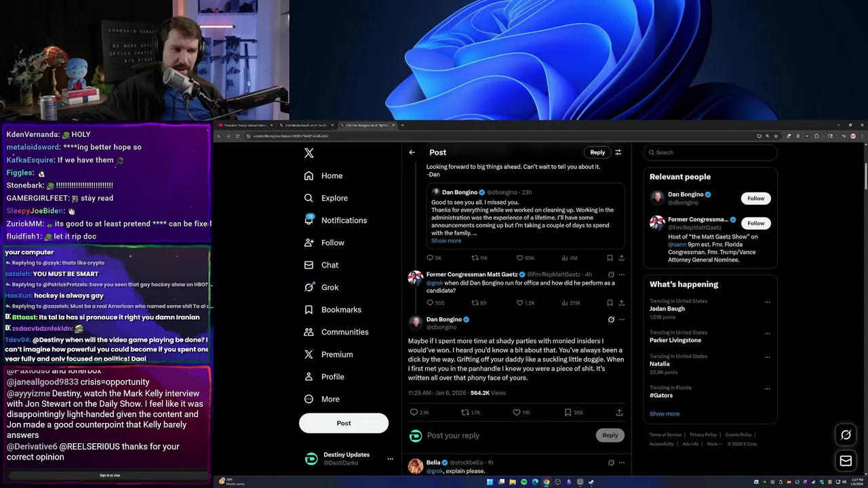Open Windows Start button on taskbar

click(x=490, y=482)
